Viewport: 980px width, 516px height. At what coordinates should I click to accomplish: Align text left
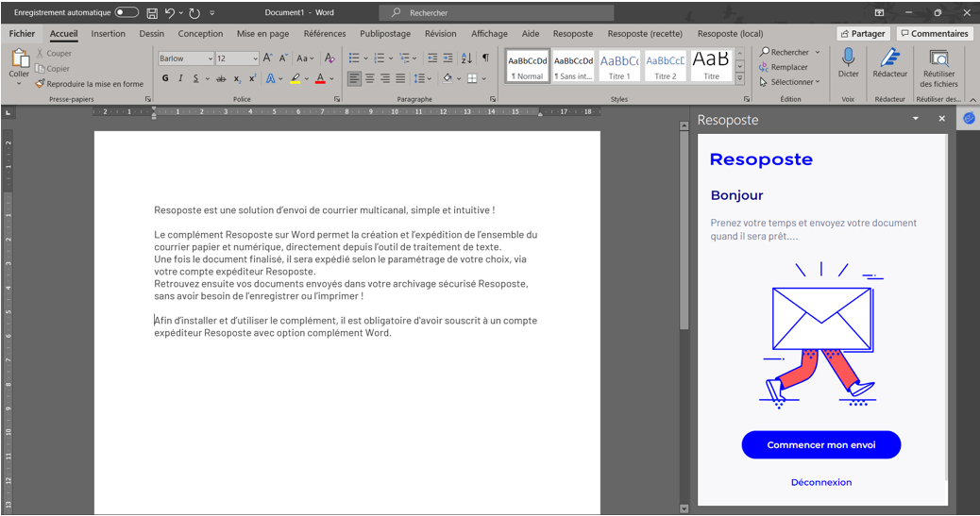pyautogui.click(x=354, y=78)
